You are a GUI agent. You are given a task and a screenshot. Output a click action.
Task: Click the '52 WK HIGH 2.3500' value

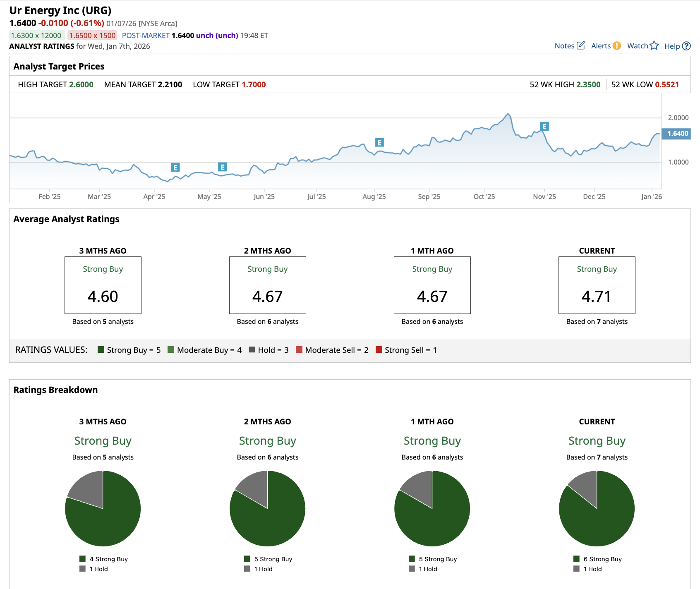pos(565,84)
